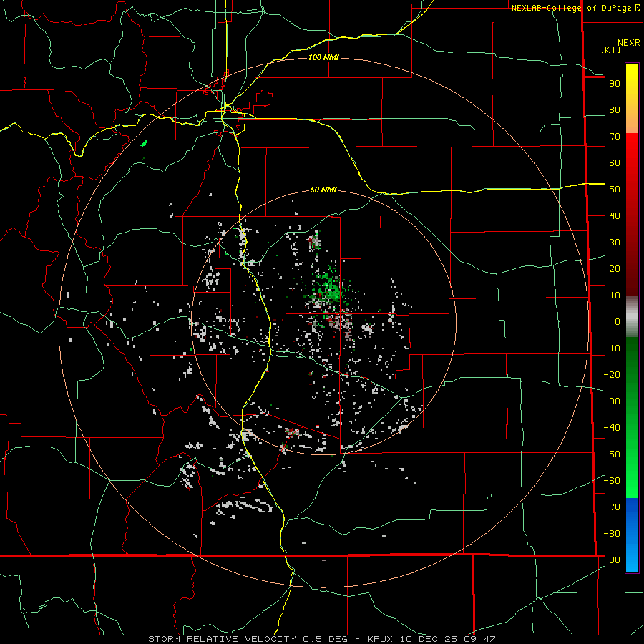Click the -50 tick label on velocity scale
The width and height of the screenshot is (644, 644).
[612, 454]
